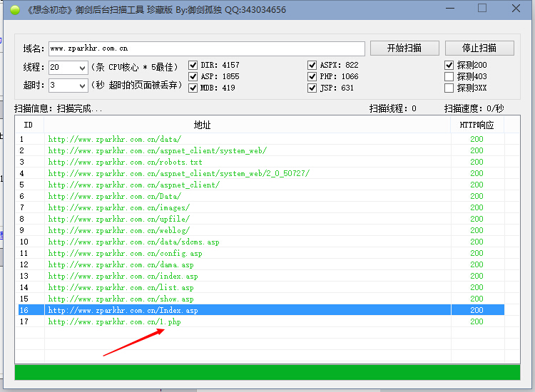The width and height of the screenshot is (535, 392).
Task: Enable the 探测3XX checkbox
Action: (449, 88)
